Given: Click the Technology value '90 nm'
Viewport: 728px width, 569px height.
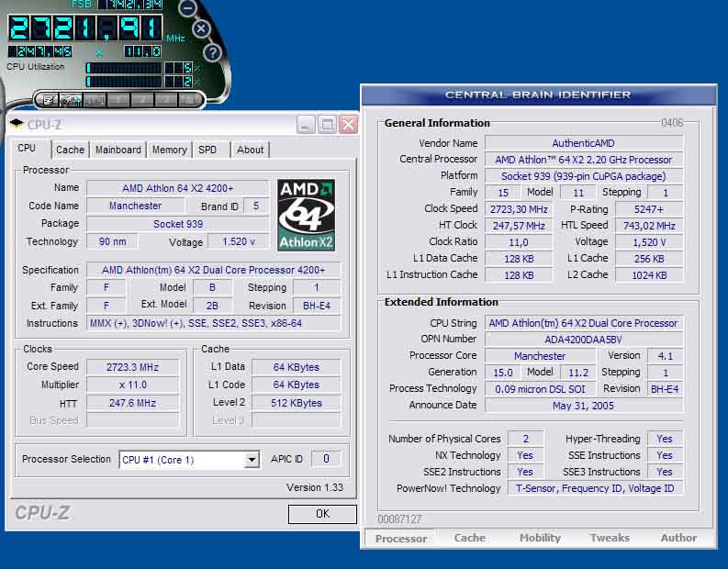Looking at the screenshot, I should (112, 241).
